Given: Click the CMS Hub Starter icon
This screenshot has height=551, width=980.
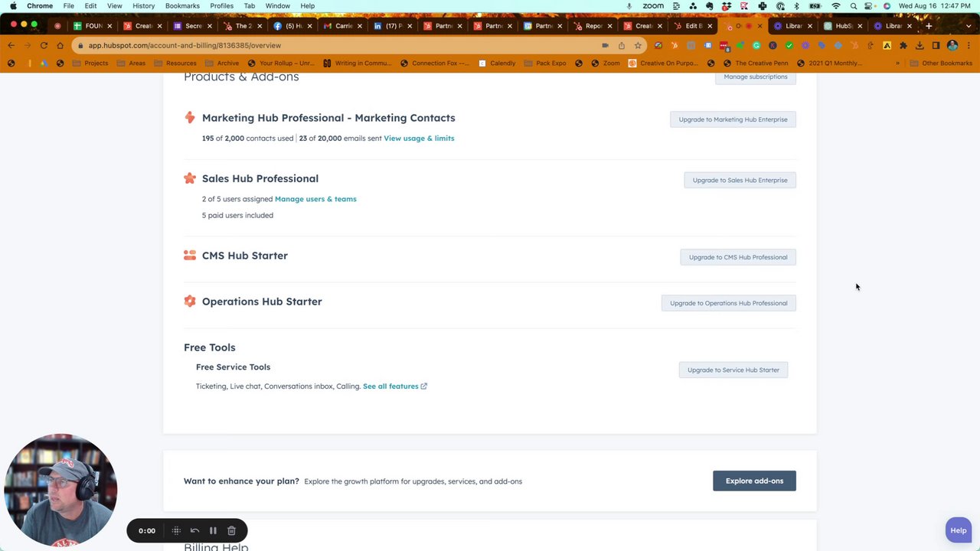Looking at the screenshot, I should (189, 255).
